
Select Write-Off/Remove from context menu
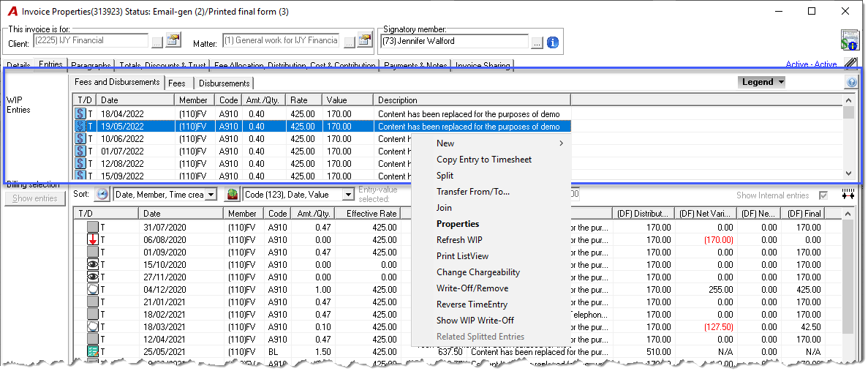491,288
